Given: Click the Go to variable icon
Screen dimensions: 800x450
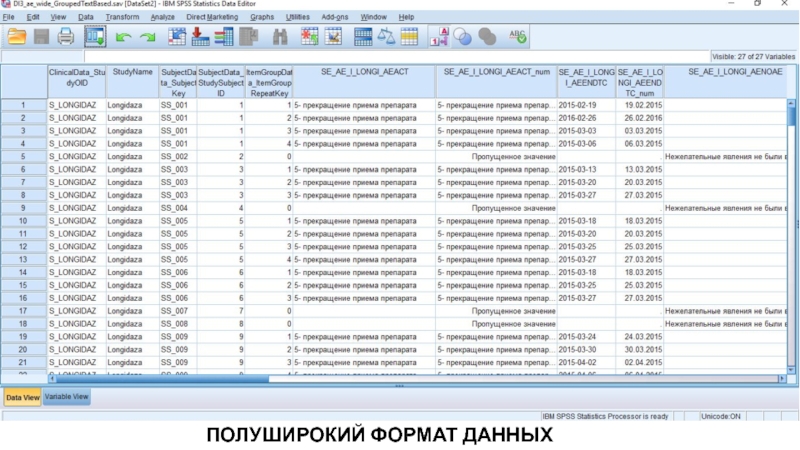Looking at the screenshot, I should click(x=201, y=37).
